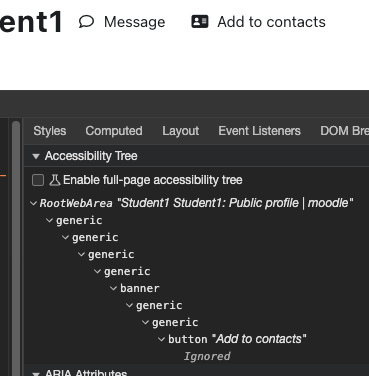The image size is (369, 376).
Task: Collapse the button "Add to contacts" node
Action: (162, 339)
